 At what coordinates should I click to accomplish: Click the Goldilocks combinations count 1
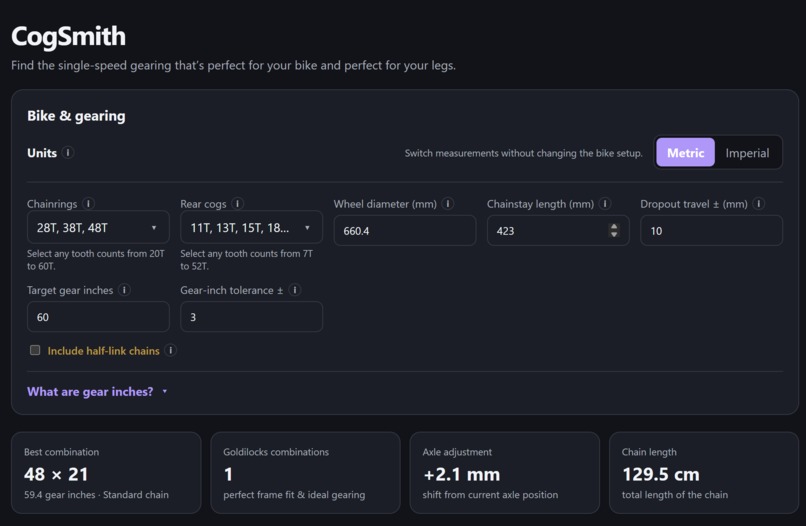point(228,474)
